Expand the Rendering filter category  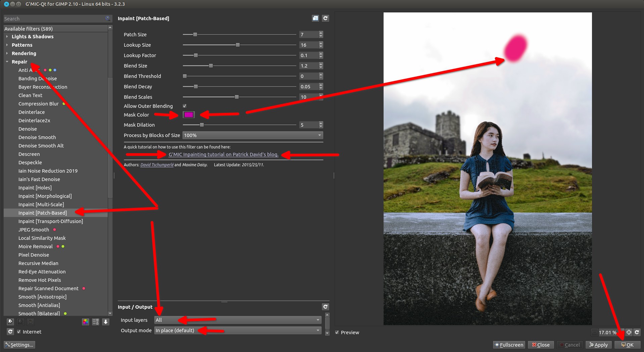point(24,53)
